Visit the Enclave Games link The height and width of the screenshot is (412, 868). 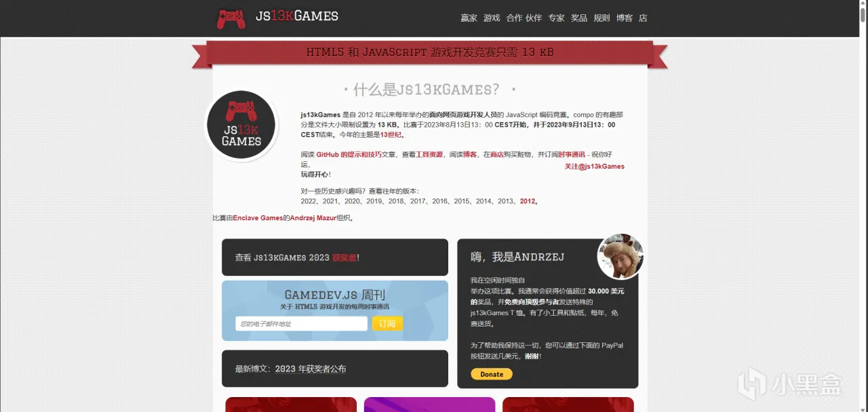[258, 218]
